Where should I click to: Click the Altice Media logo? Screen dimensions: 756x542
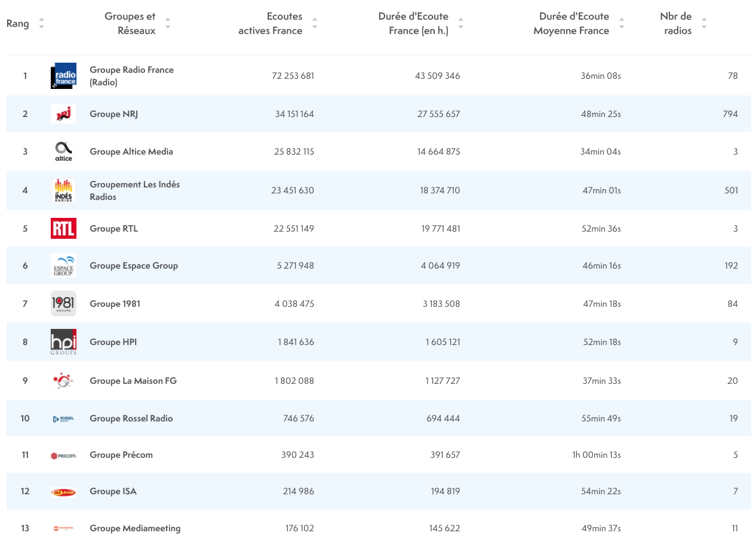[x=63, y=152]
